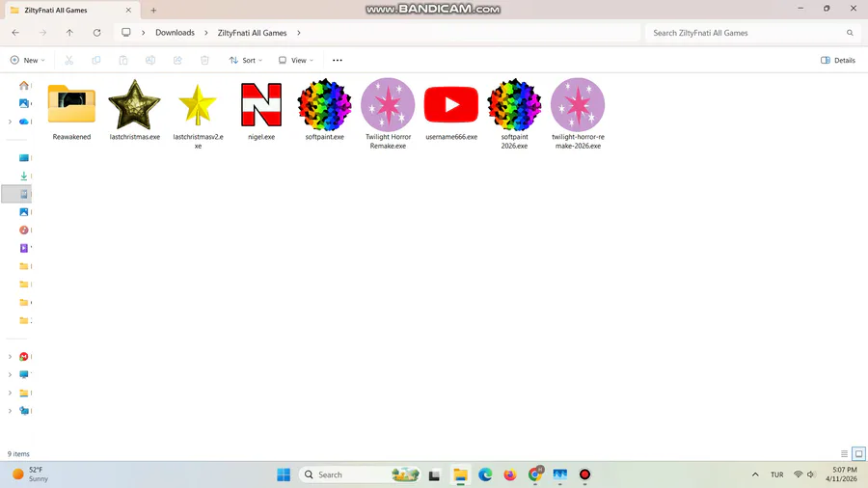
Task: Close the ZiltyFnati All Games tab
Action: click(x=128, y=10)
